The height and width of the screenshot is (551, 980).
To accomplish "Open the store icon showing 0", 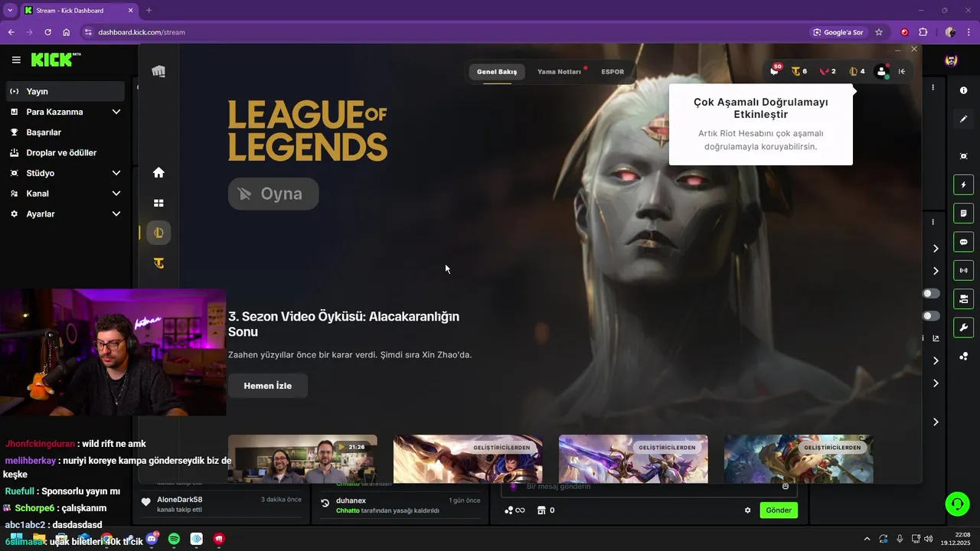I will (x=546, y=510).
